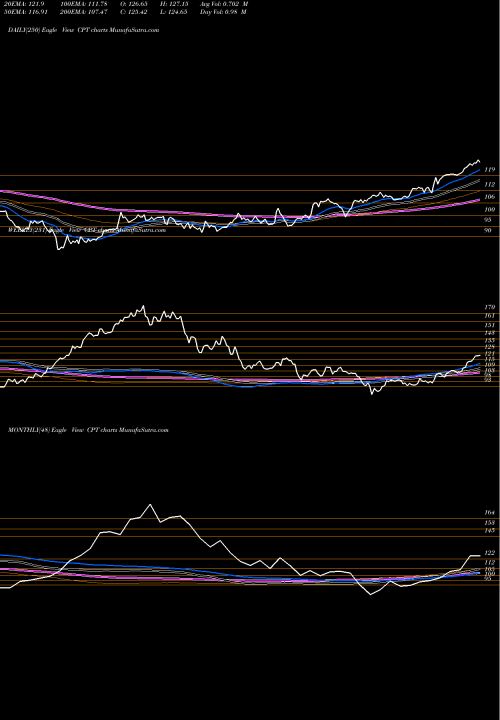This screenshot has width=500, height=720.
Task: Click the Avg Vol: 0.702 M readout
Action: click(224, 4)
